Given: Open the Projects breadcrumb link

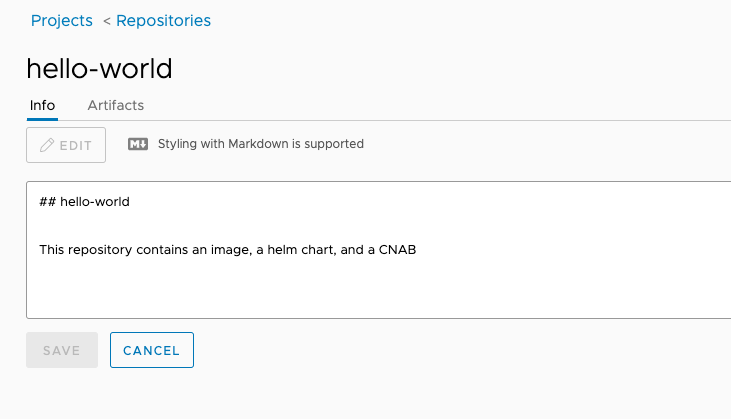Looking at the screenshot, I should (x=62, y=20).
